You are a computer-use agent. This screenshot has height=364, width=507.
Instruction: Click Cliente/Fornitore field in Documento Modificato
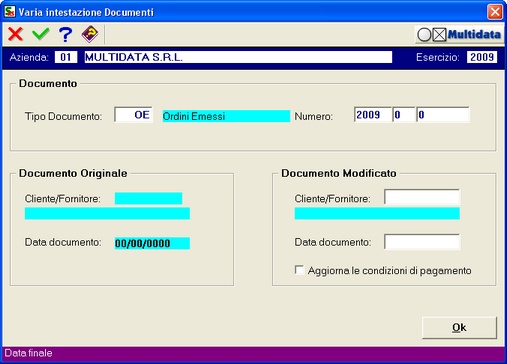422,197
